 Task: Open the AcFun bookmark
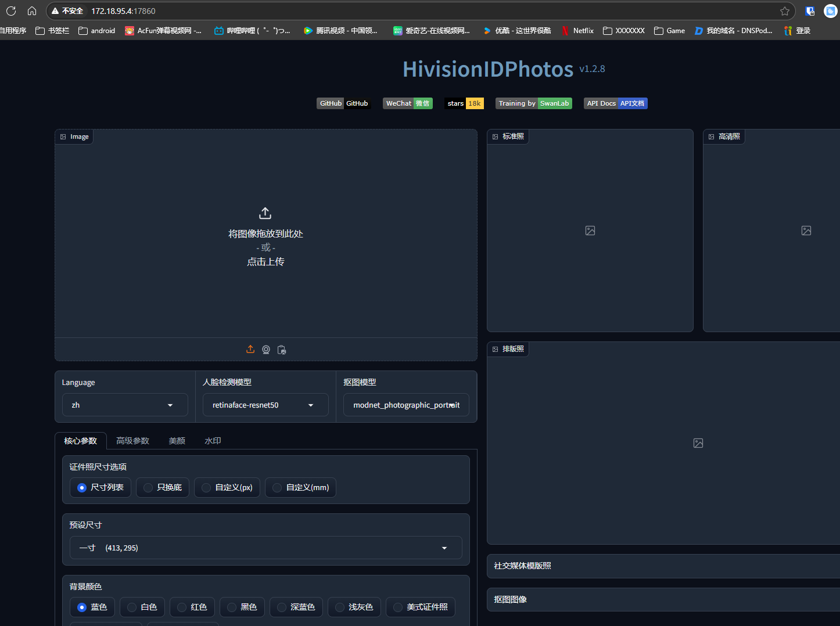[163, 31]
